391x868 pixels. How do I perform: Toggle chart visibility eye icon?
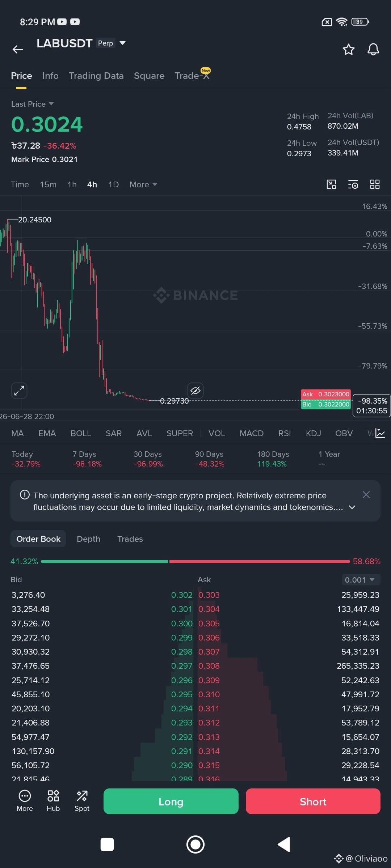[195, 391]
